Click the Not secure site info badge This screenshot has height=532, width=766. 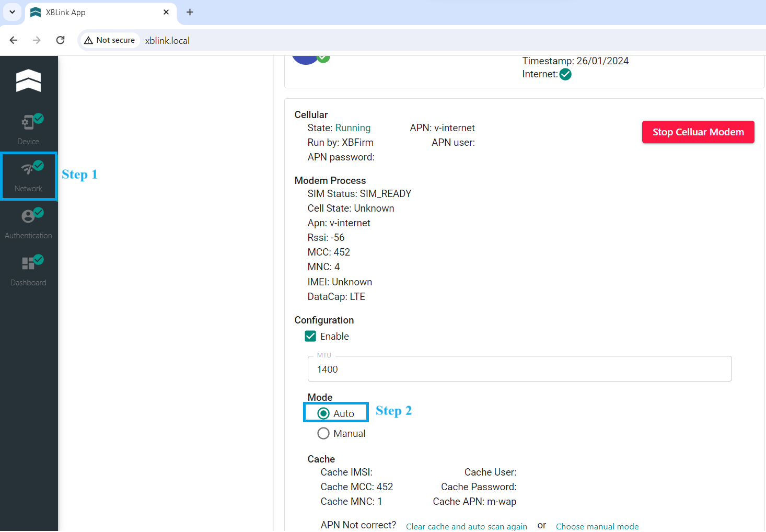tap(110, 40)
